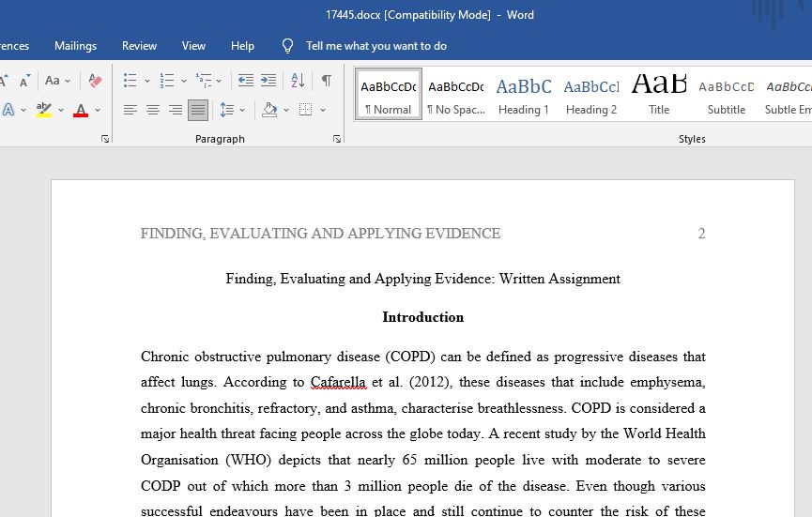
Task: Open the Borders dropdown arrow
Action: 323,110
